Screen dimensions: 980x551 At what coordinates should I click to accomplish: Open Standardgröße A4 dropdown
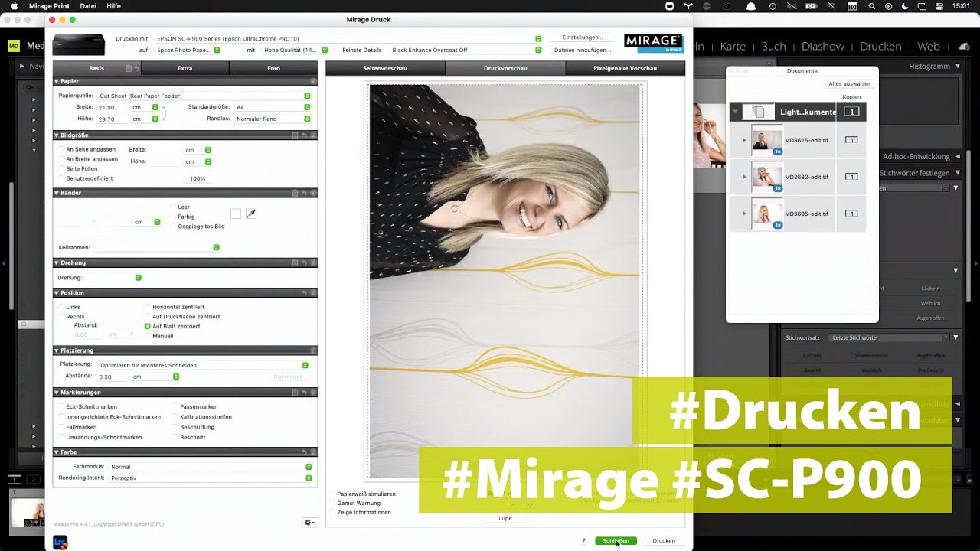(273, 107)
